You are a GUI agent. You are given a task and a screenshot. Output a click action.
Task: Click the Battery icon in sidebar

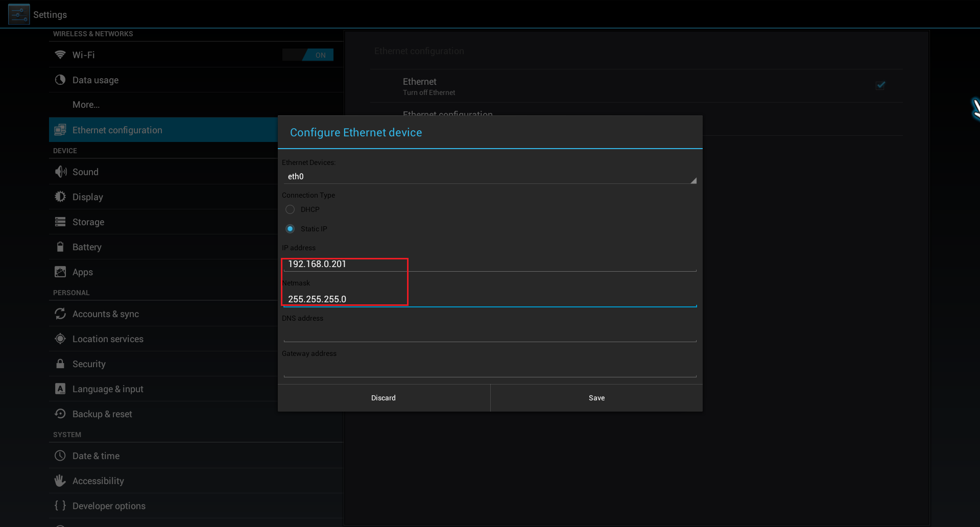60,247
